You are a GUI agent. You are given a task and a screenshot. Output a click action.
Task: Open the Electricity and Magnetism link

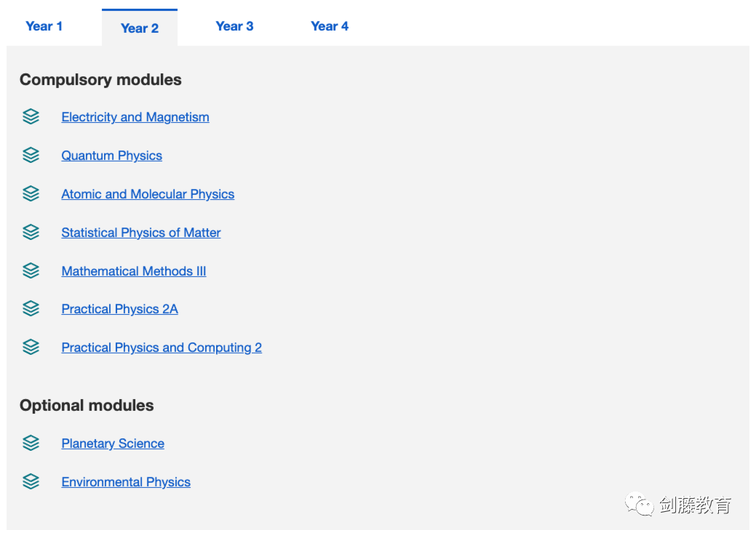point(135,117)
